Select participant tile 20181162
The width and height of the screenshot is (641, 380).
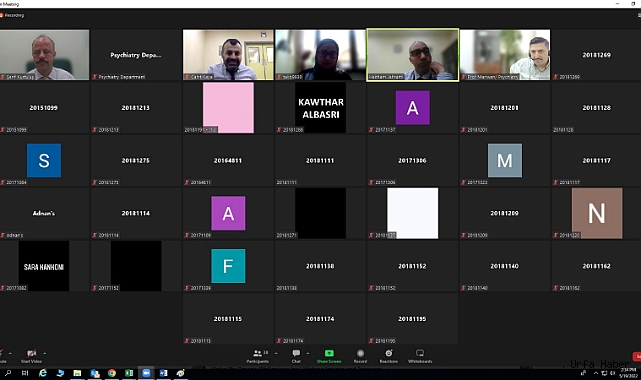(x=596, y=266)
